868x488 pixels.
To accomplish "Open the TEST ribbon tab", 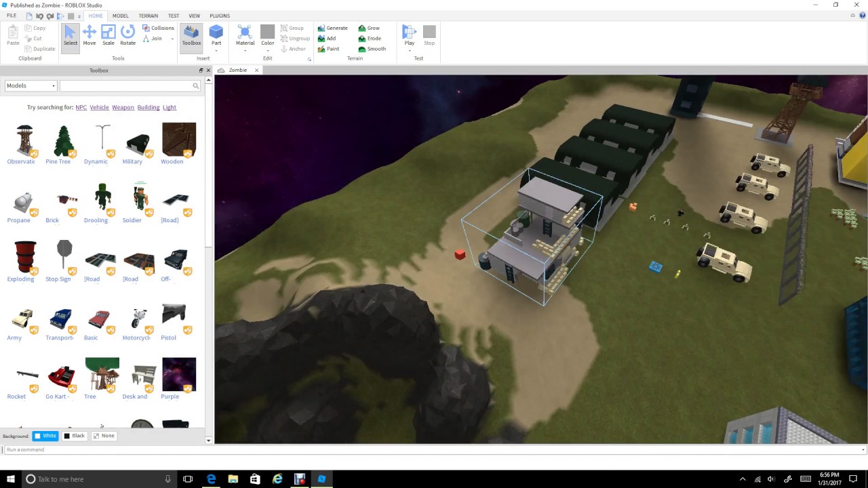I will [x=174, y=16].
